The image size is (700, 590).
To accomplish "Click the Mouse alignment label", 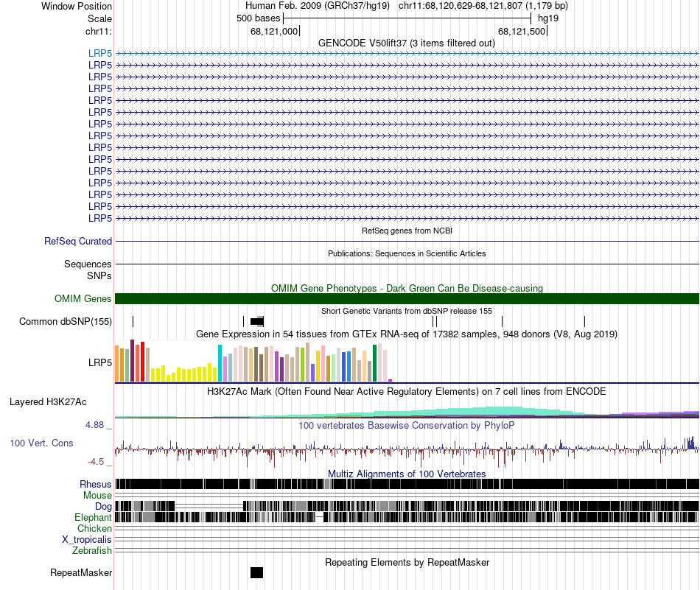I will (97, 496).
